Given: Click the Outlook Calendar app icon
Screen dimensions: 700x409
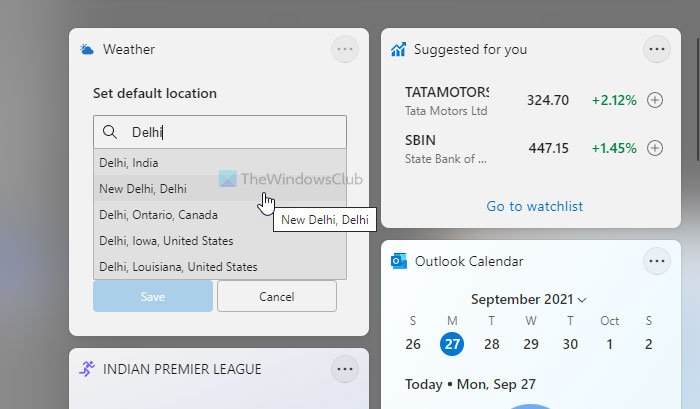Looking at the screenshot, I should pyautogui.click(x=399, y=261).
